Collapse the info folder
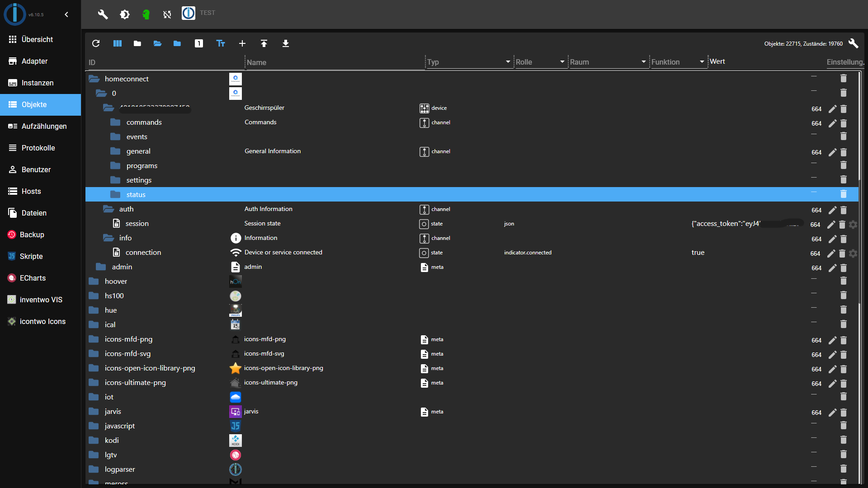Screen dimensions: 868x488 108,238
